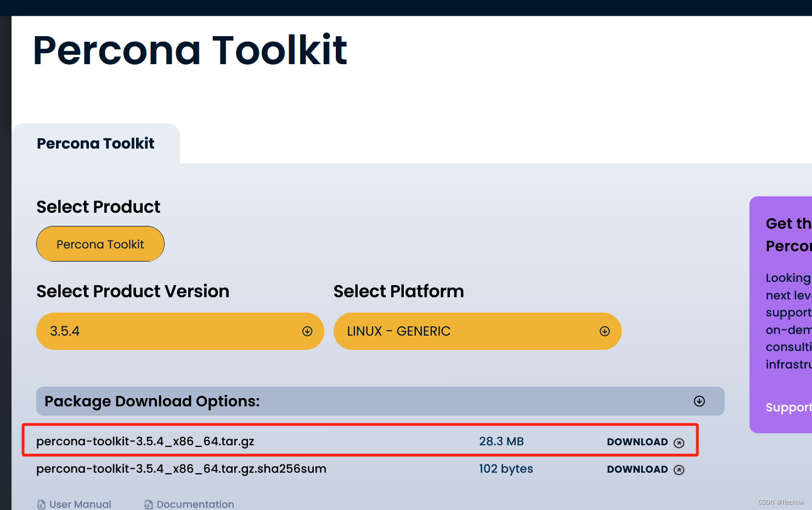Screen dimensions: 812x510
Task: Click the Select Platform label
Action: tap(399, 291)
